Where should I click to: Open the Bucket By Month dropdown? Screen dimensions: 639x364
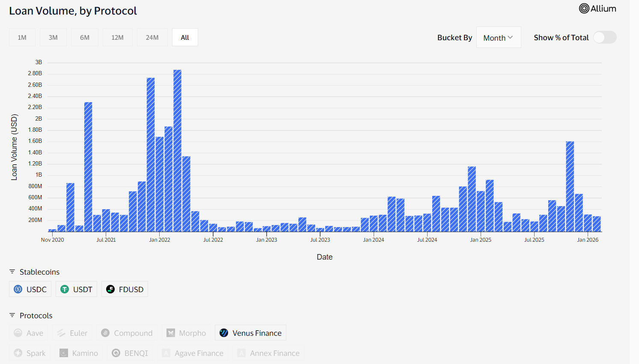pyautogui.click(x=498, y=37)
